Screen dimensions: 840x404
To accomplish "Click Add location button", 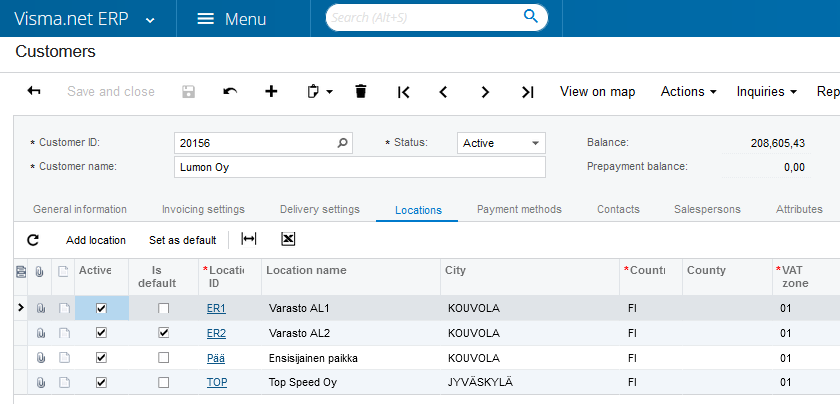I will pyautogui.click(x=96, y=240).
